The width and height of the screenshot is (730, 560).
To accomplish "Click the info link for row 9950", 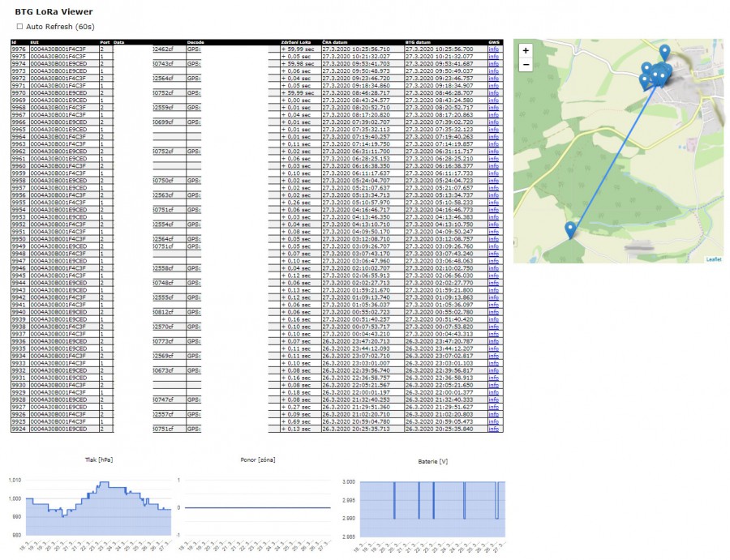I will click(493, 239).
